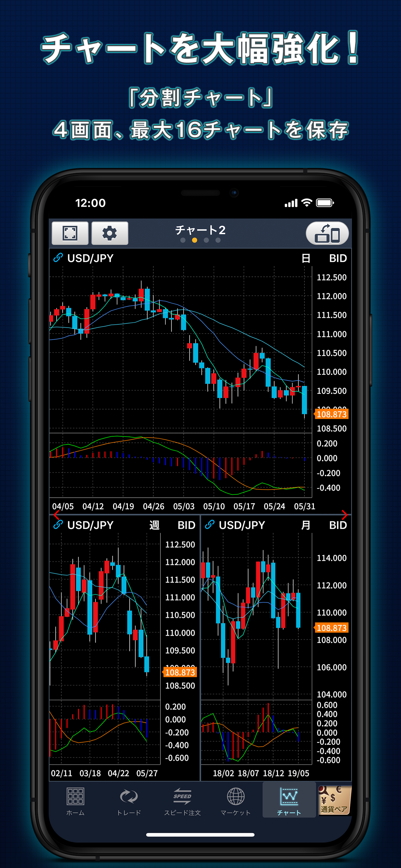This screenshot has width=401, height=868.
Task: Tap the battery icon in status bar
Action: (x=325, y=202)
